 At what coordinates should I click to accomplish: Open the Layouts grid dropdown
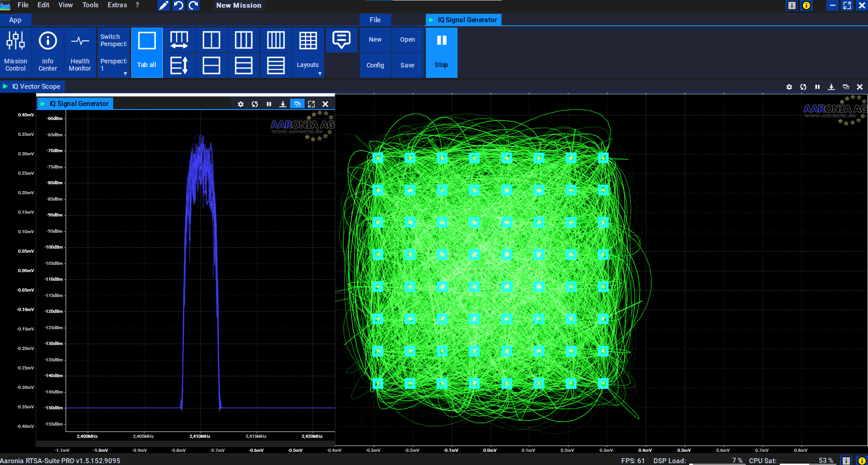[308, 53]
